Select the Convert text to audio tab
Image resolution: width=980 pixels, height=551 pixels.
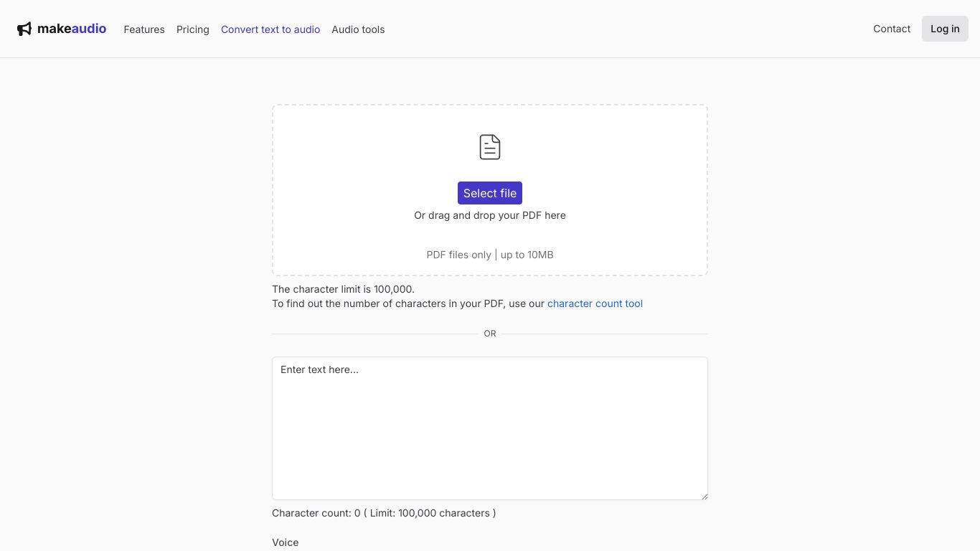click(270, 29)
